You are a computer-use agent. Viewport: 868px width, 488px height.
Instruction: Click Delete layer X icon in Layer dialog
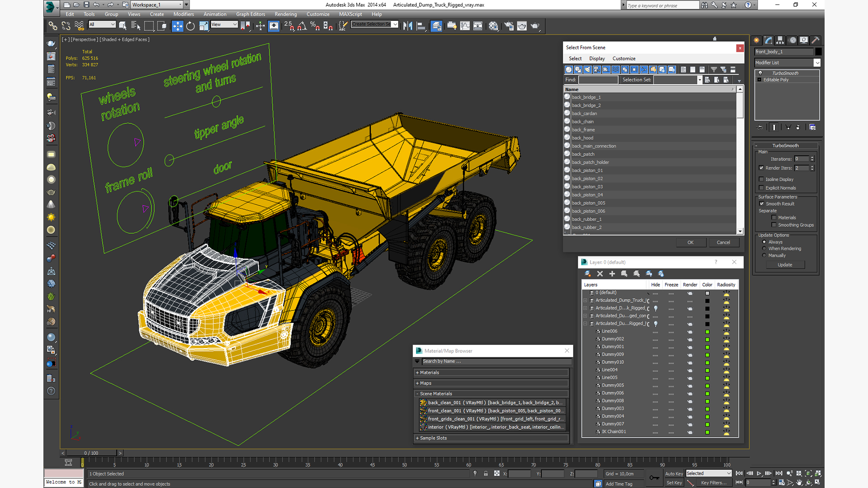pos(600,274)
